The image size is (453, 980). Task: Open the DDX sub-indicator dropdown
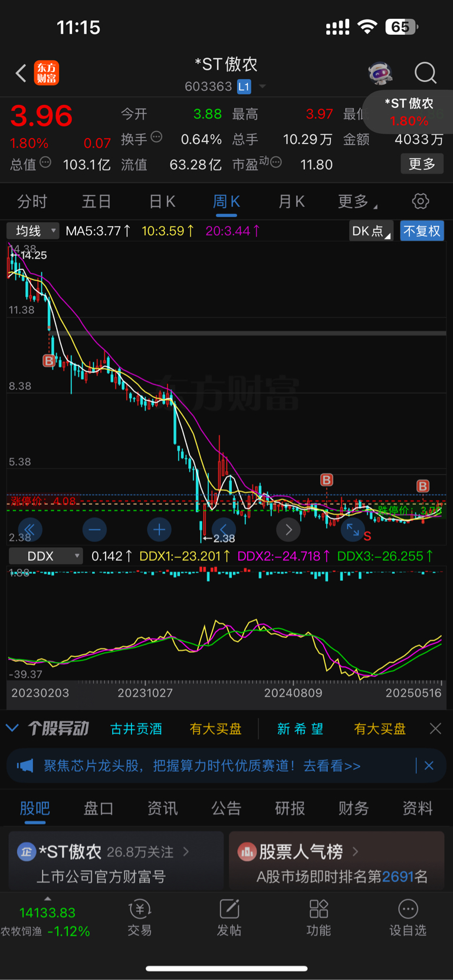click(x=45, y=556)
